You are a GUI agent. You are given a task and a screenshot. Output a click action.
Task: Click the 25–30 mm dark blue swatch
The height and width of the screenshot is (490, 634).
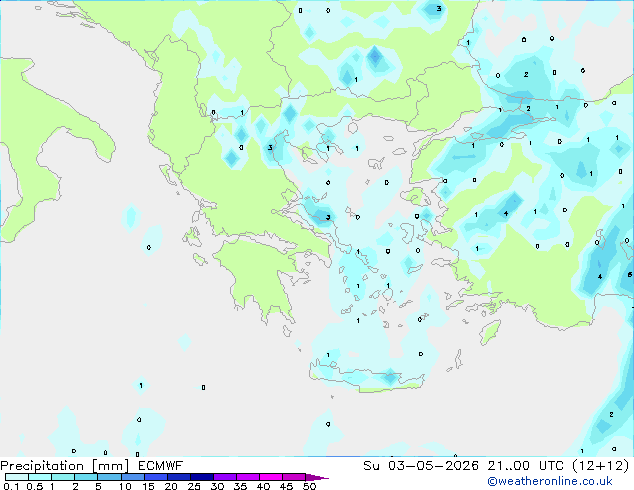pyautogui.click(x=201, y=477)
